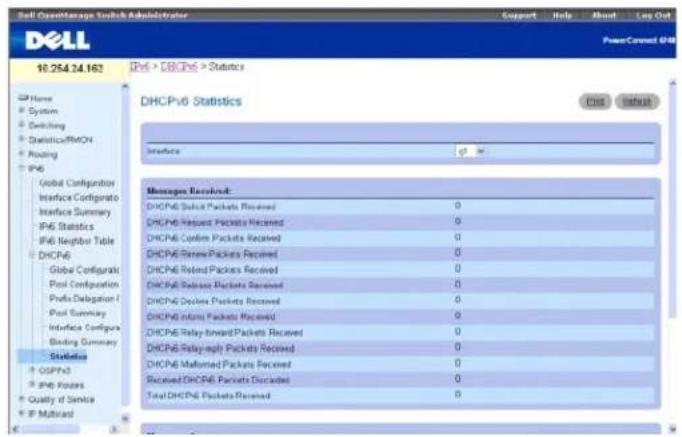682x437 pixels.
Task: Select the highlighted Statistics tree item
Action: click(68, 357)
